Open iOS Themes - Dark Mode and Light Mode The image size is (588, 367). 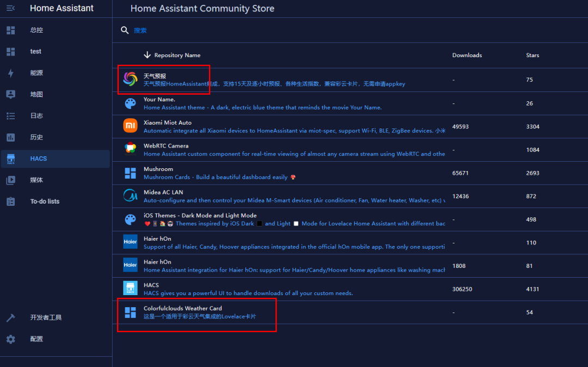(200, 216)
